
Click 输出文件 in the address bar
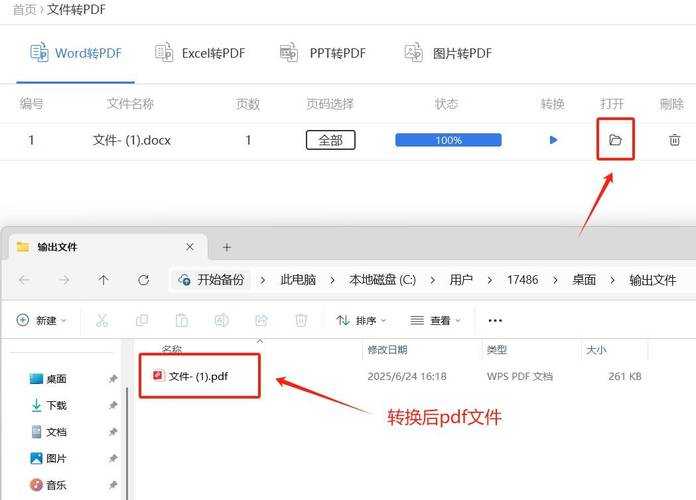652,280
